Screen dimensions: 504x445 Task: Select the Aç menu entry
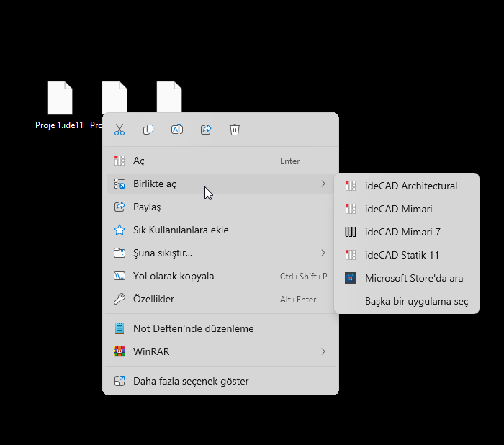pyautogui.click(x=220, y=161)
